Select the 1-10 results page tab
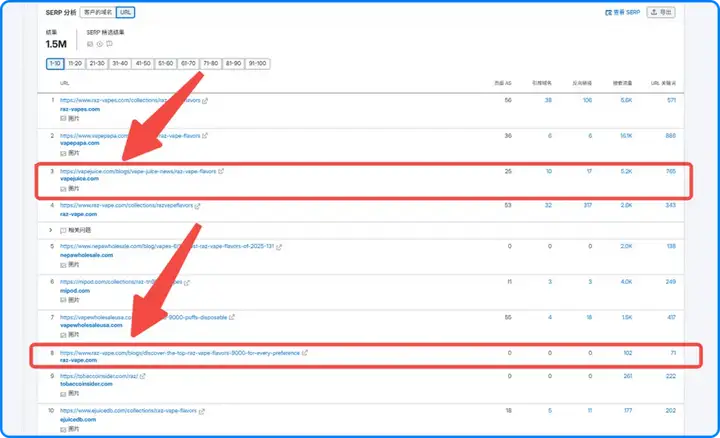720x438 pixels. pyautogui.click(x=55, y=64)
